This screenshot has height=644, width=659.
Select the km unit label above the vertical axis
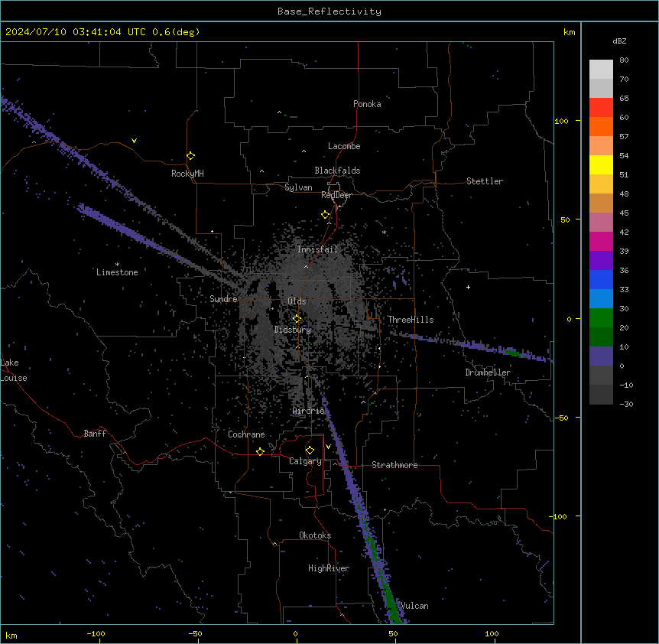click(570, 32)
